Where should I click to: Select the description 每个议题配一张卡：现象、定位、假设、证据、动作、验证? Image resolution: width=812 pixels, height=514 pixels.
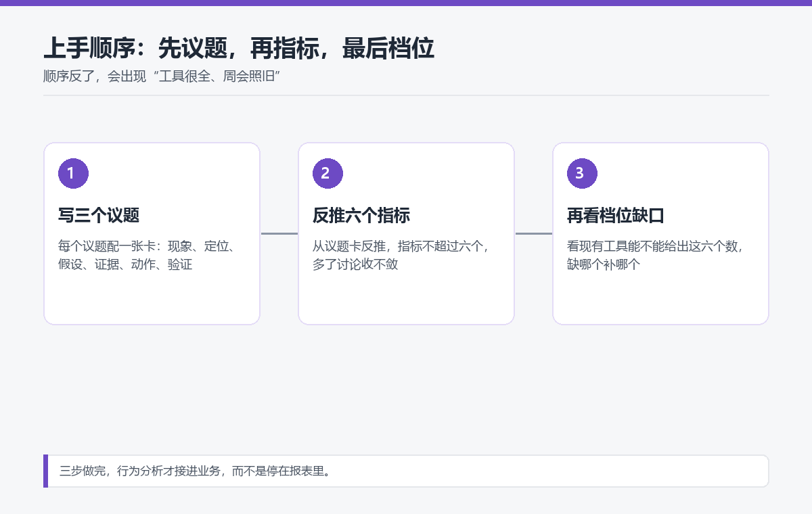coord(147,255)
